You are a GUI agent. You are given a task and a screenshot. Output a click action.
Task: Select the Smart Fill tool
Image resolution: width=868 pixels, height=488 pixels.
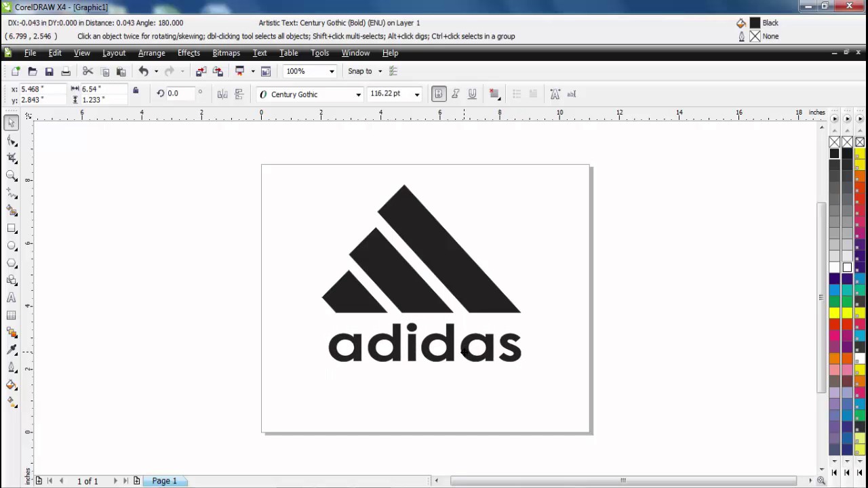coord(12,211)
